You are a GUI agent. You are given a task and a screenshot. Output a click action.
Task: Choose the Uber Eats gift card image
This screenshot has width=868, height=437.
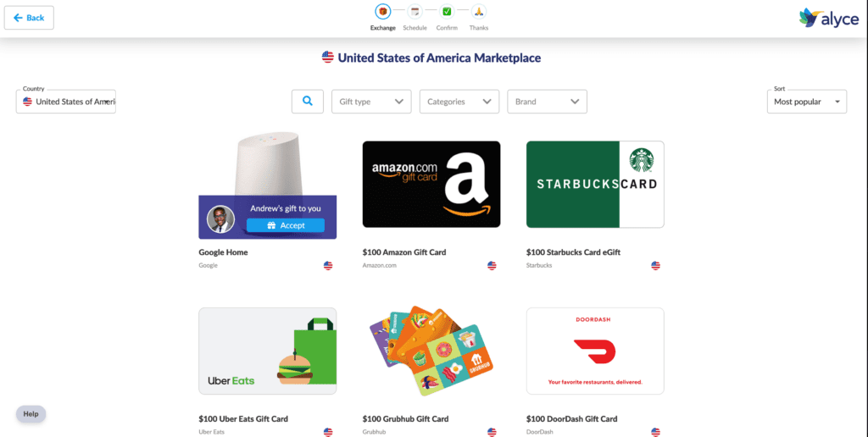267,351
